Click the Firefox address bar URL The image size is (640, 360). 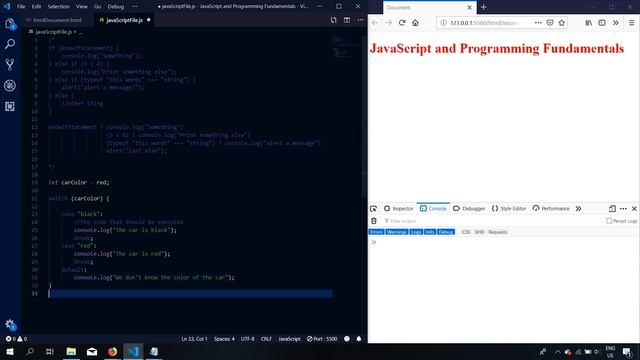(x=484, y=23)
